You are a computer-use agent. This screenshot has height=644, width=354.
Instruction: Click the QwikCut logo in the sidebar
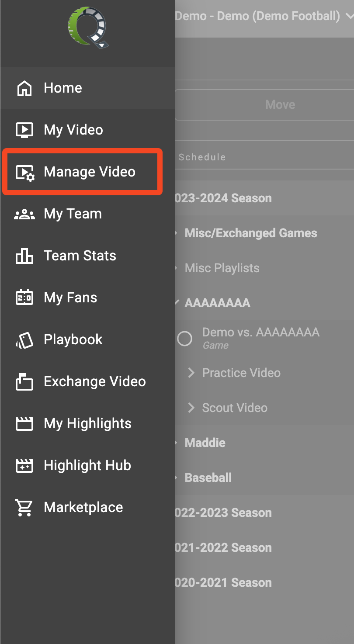coord(87,27)
